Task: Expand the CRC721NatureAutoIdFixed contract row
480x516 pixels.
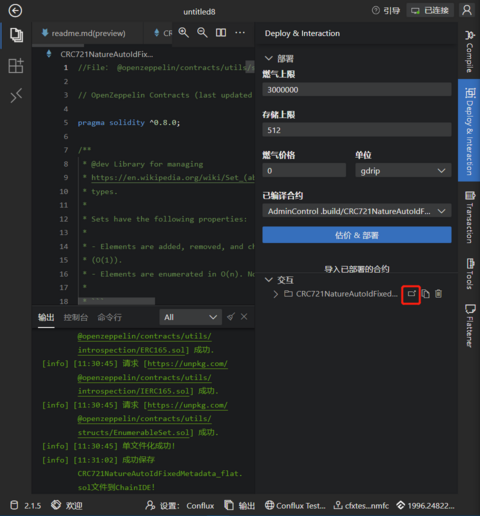Action: [275, 294]
